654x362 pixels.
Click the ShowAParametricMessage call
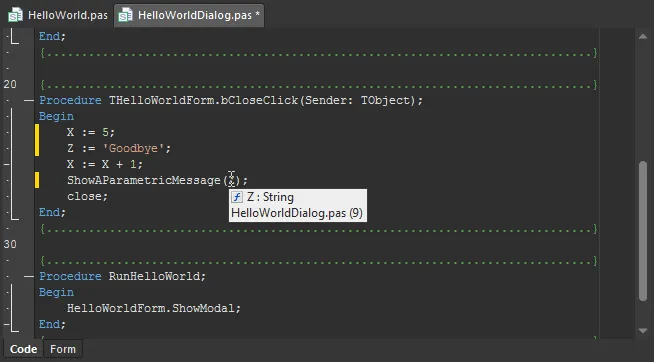point(157,181)
